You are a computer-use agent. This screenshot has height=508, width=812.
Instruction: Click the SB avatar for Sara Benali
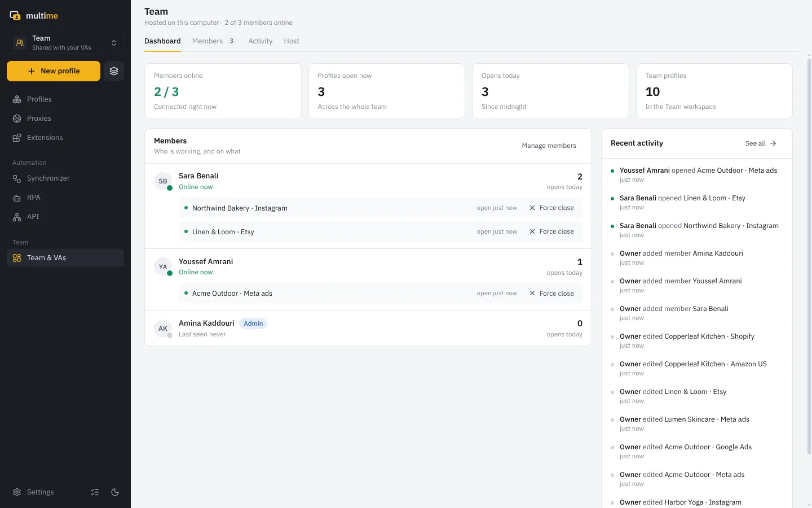(163, 181)
